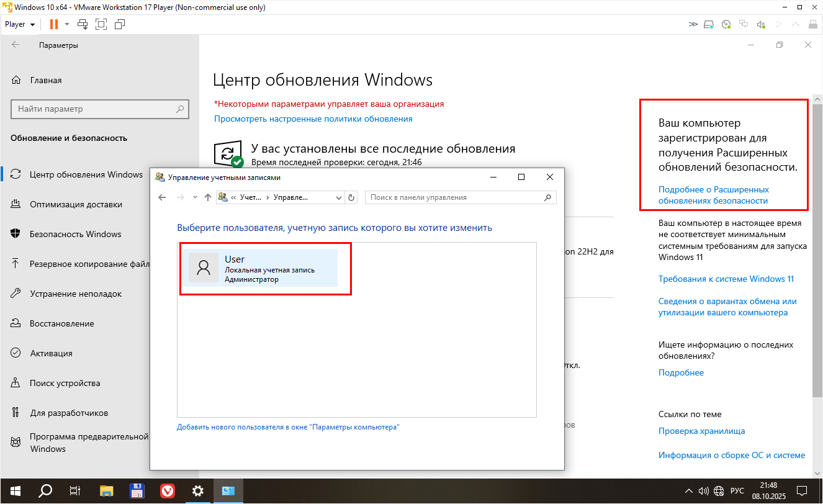The width and height of the screenshot is (823, 504).
Task: Launch Vivaldi browser from the taskbar
Action: tap(167, 490)
